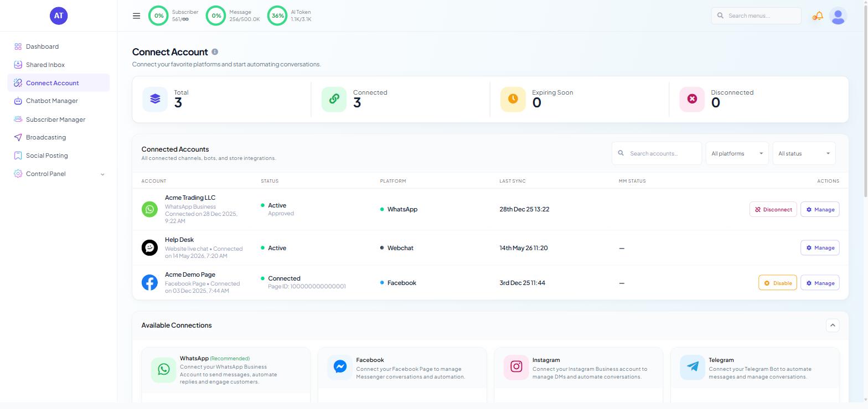868x409 pixels.
Task: Click the Connect Account info icon
Action: click(215, 51)
